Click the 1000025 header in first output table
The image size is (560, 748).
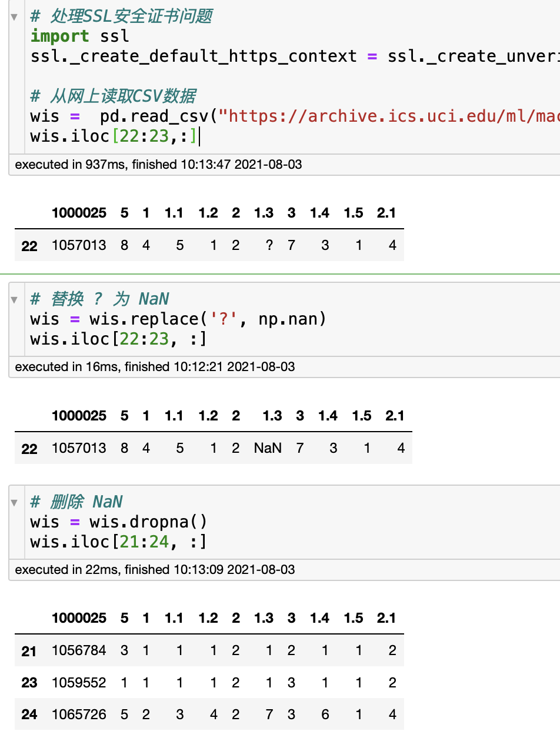pyautogui.click(x=79, y=213)
